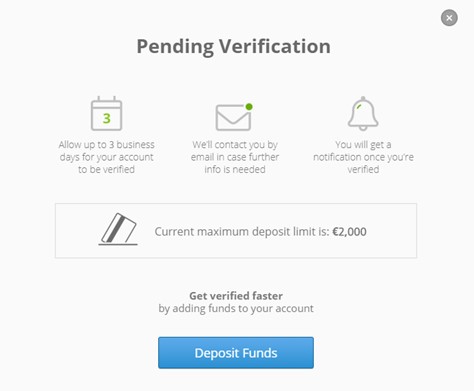The image size is (474, 391).
Task: Click the deposit limit information box
Action: click(236, 231)
